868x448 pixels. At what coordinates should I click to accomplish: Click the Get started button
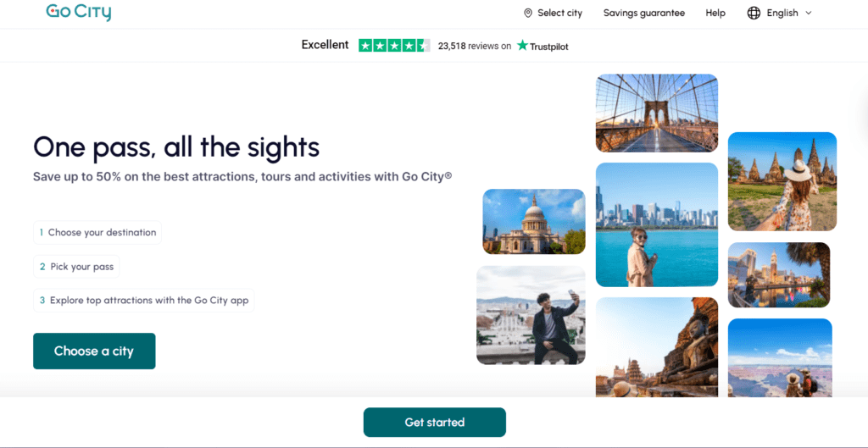(435, 422)
